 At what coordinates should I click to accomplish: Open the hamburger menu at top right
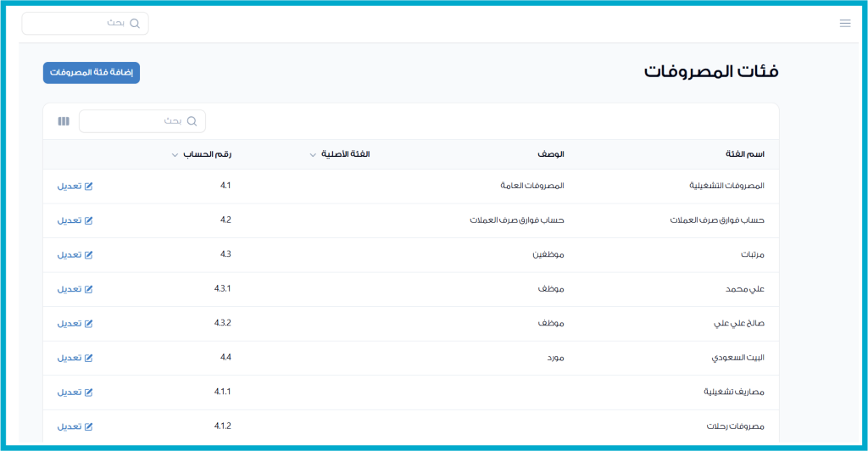click(x=844, y=23)
